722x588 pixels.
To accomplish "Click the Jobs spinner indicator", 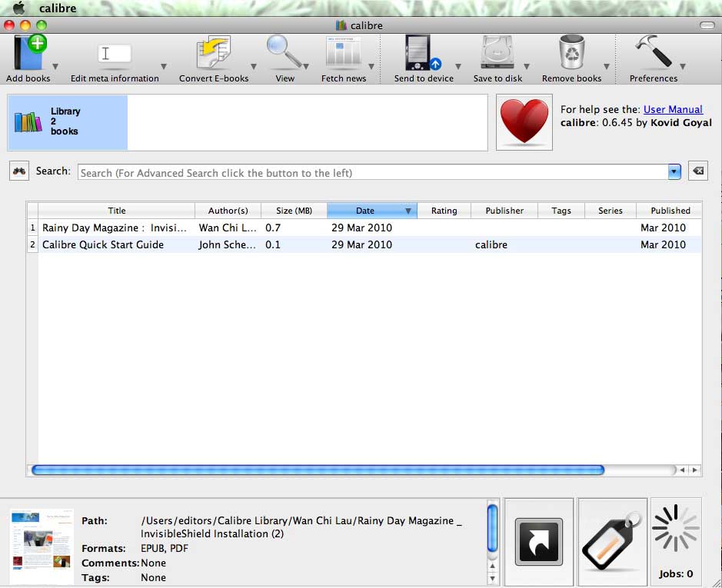I will [x=676, y=528].
